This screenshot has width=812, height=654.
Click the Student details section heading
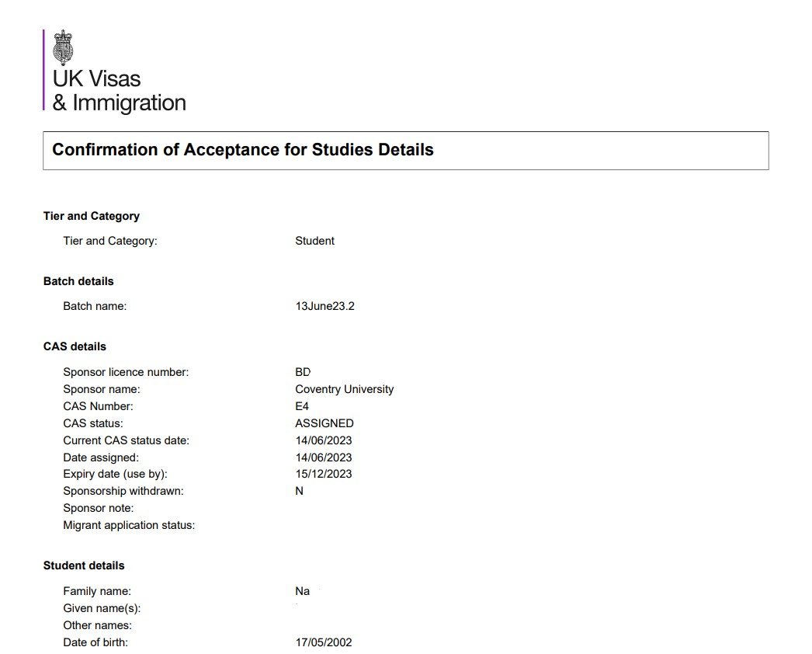click(84, 565)
